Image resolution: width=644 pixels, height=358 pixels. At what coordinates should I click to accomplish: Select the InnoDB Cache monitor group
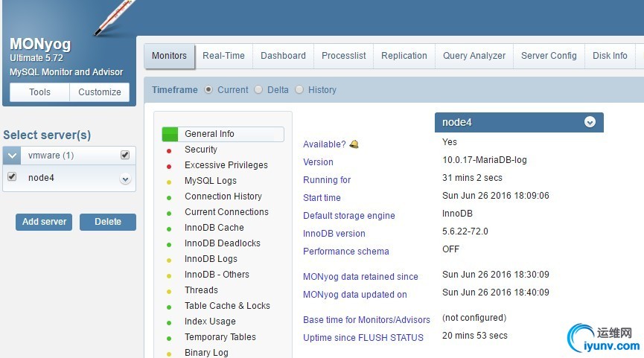tap(214, 228)
